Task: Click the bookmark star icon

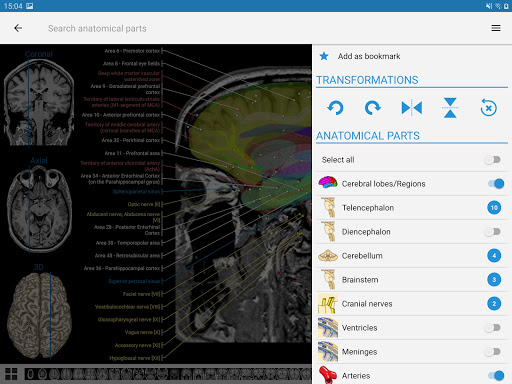Action: (x=324, y=56)
